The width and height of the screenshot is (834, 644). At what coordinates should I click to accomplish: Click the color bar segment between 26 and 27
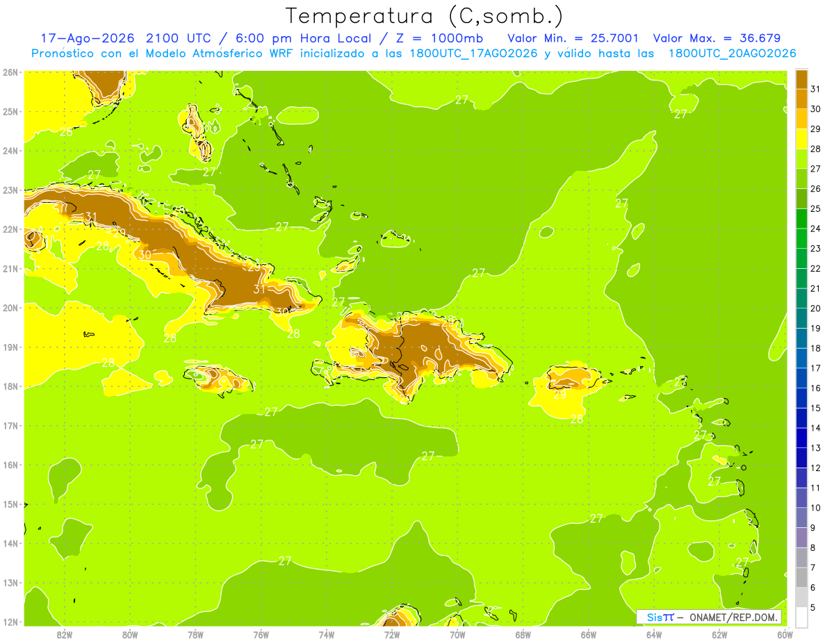click(801, 179)
